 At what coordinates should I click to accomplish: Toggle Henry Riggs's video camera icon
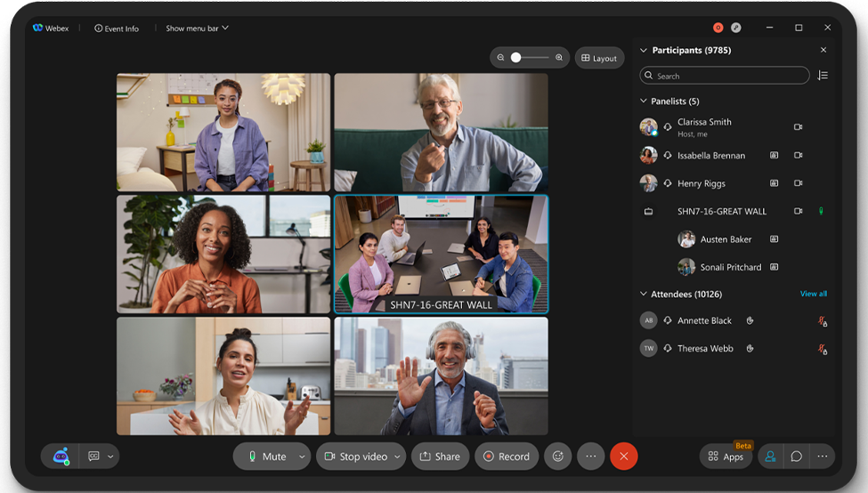point(798,182)
